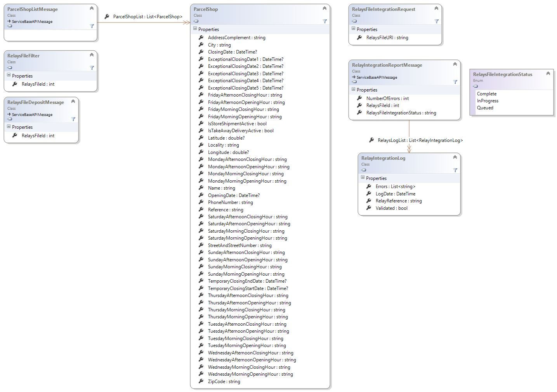
Task: Click the wrench icon beside ParcelShopList association label
Action: point(107,17)
